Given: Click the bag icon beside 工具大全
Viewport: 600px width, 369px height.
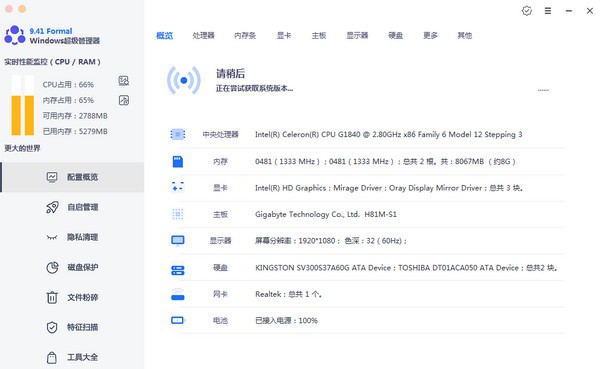Looking at the screenshot, I should pos(52,358).
